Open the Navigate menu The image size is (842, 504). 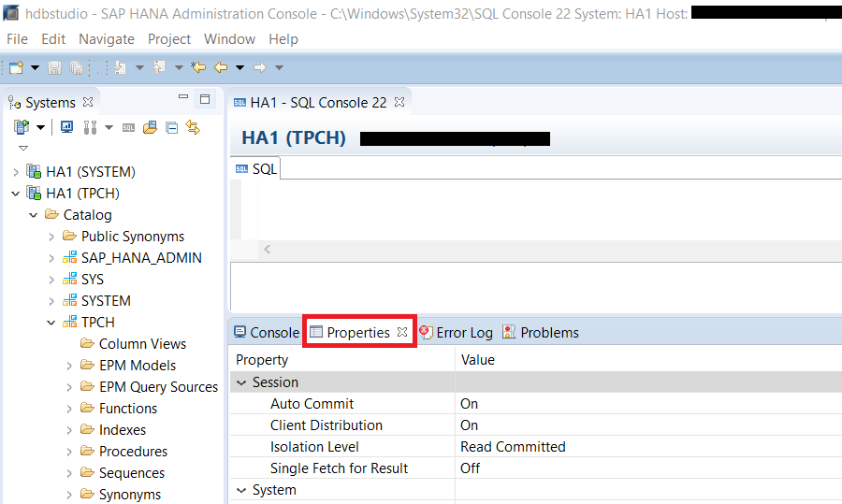pyautogui.click(x=107, y=39)
